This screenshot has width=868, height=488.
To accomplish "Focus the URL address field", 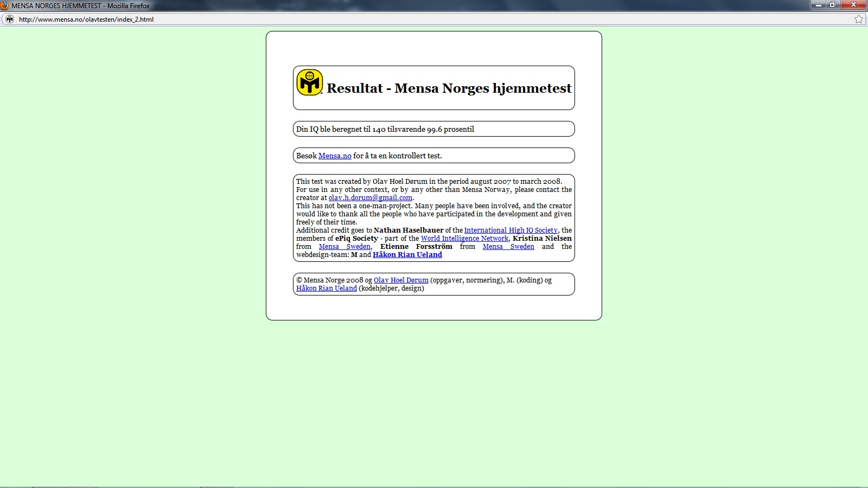I will pos(434,19).
